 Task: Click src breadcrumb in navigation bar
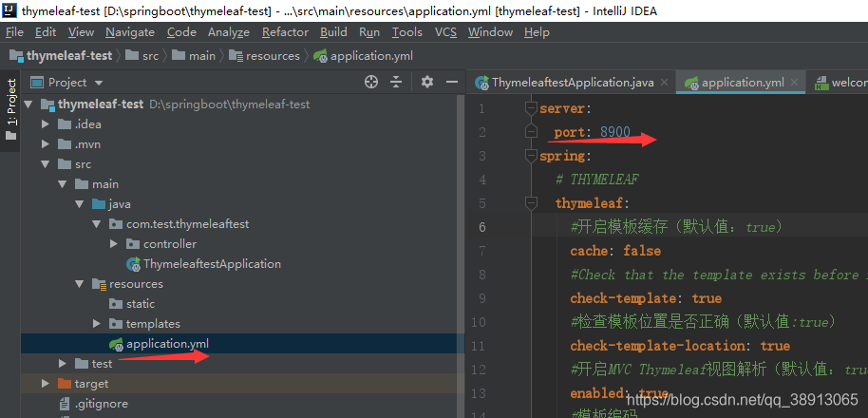tap(142, 56)
